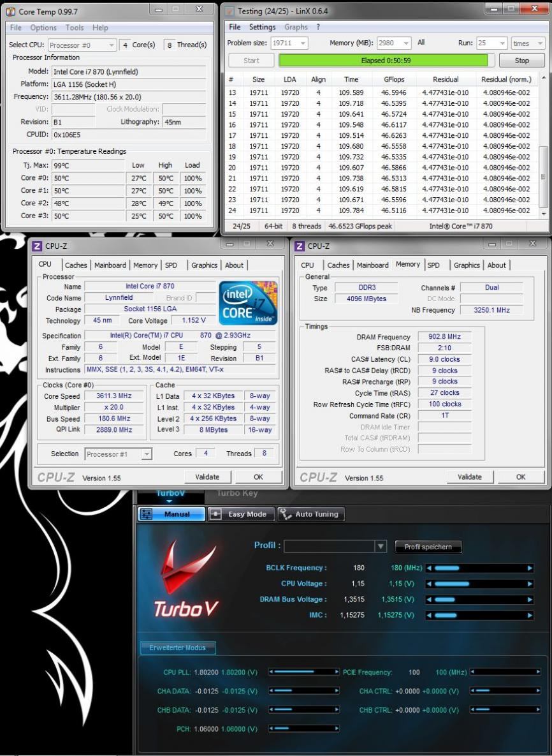This screenshot has width=552, height=756.
Task: Click the GFlops column header in LinX
Action: click(x=393, y=80)
